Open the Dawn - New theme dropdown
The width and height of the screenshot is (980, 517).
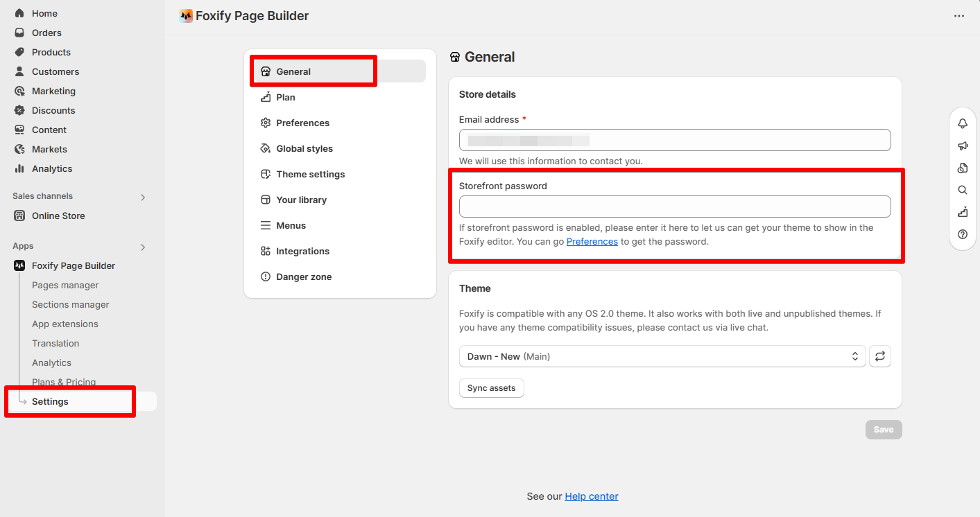(662, 356)
